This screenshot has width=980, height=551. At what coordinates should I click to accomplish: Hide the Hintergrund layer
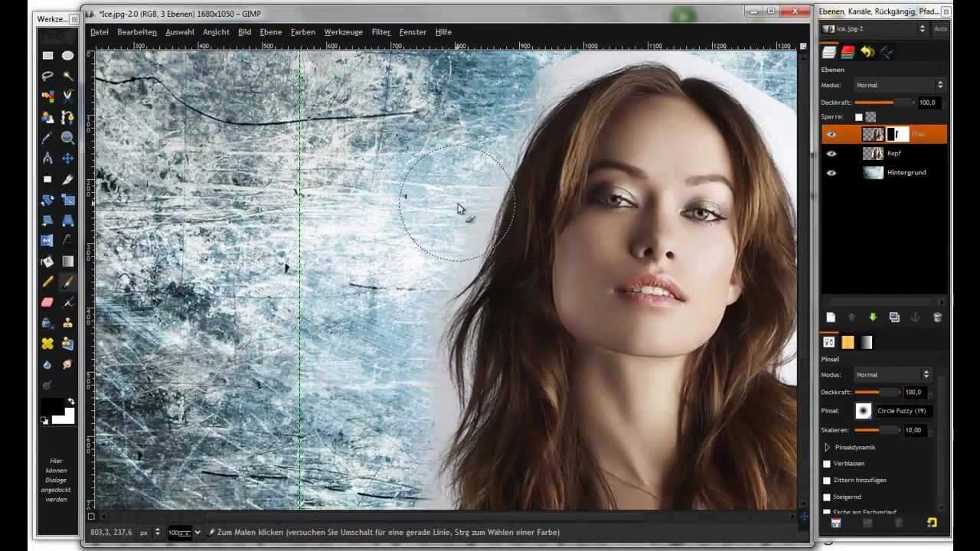(x=831, y=173)
